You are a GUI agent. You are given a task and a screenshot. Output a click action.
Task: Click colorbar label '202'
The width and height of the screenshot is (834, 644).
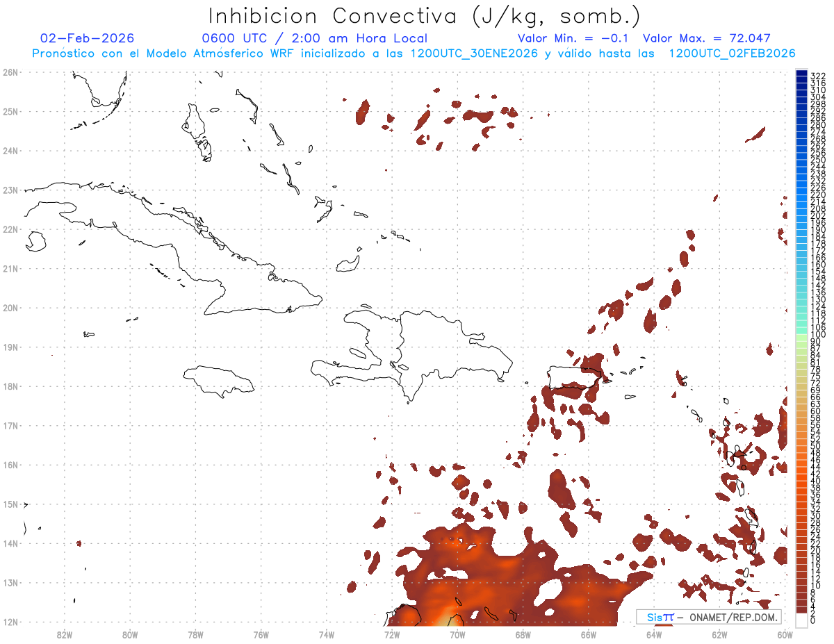(818, 215)
